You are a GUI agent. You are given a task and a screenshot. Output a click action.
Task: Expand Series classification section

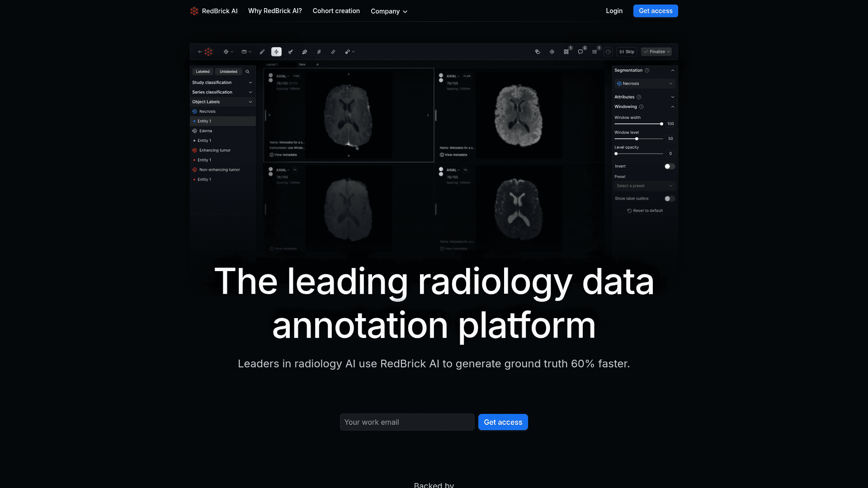(x=222, y=92)
